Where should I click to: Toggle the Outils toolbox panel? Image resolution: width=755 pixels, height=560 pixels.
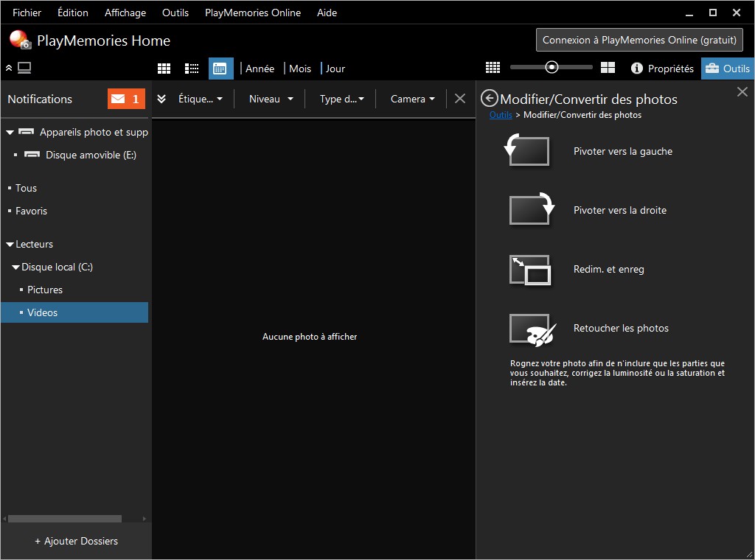pyautogui.click(x=727, y=69)
